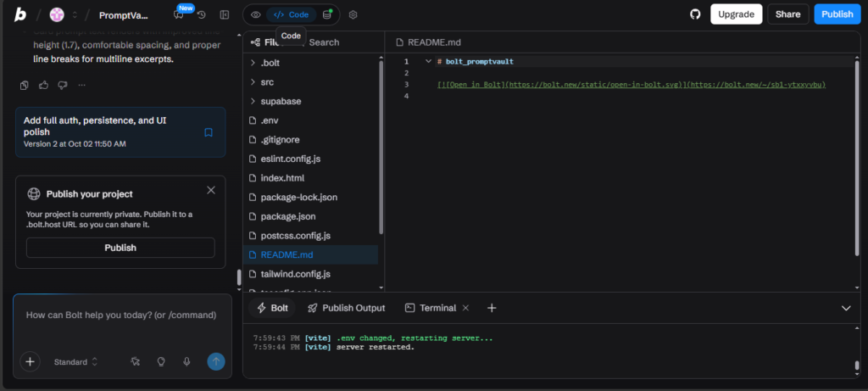Copy the response with the copy icon
Image resolution: width=868 pixels, height=391 pixels.
[x=25, y=86]
